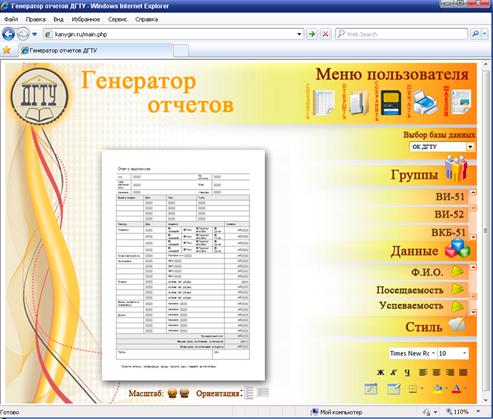Click the report page preview thumbnail
Screen dimensions: 493x419
(x=183, y=265)
